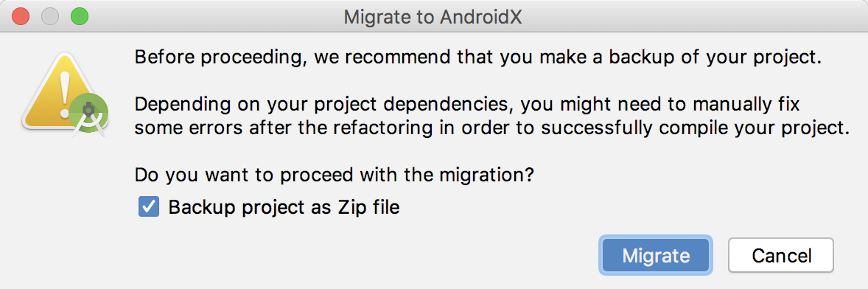This screenshot has width=868, height=289.
Task: Click the 'Before proceeding, we recommend' sentence
Action: (x=477, y=58)
